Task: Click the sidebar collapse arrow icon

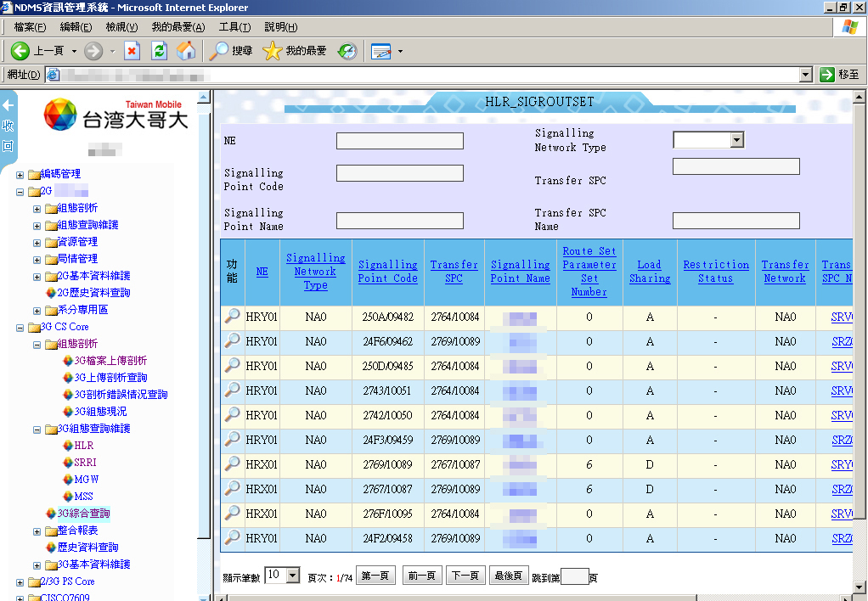Action: [8, 106]
